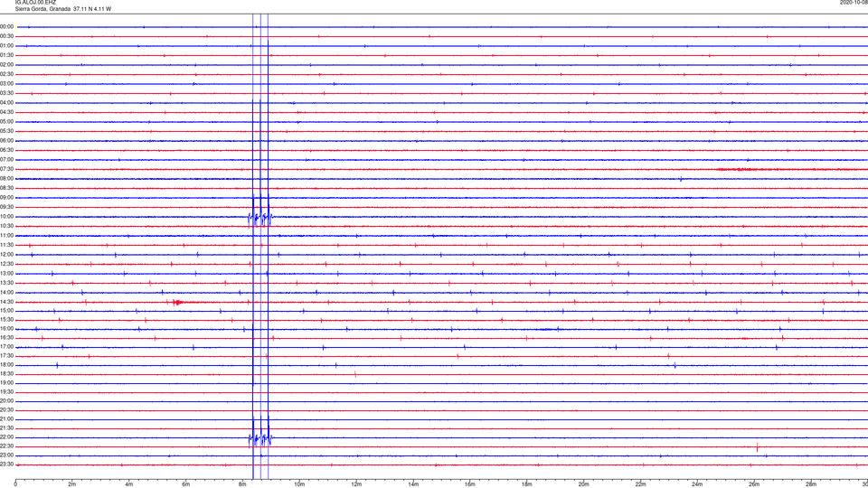Select the 15:00 time row label
Screen dimensions: 868x488
tap(6, 311)
